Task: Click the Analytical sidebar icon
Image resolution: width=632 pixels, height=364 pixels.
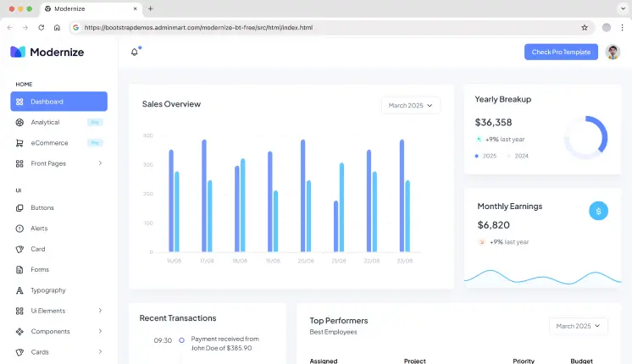Action: (x=19, y=122)
